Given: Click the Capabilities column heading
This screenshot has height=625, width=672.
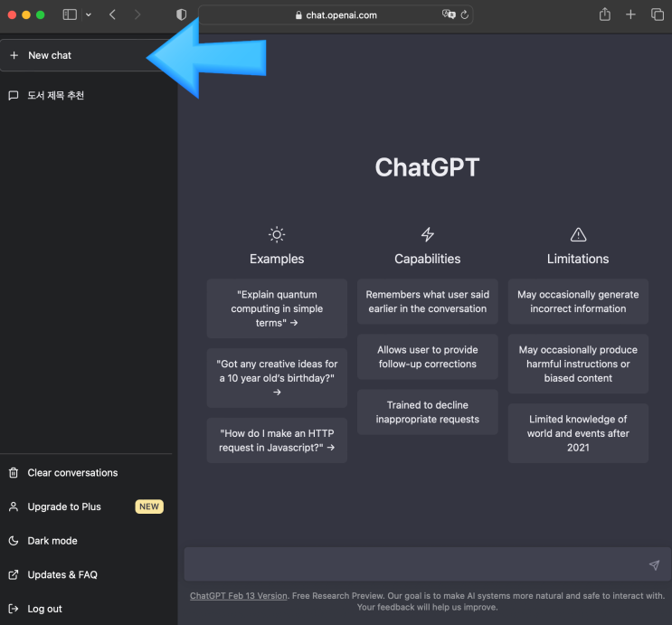Looking at the screenshot, I should pos(427,259).
